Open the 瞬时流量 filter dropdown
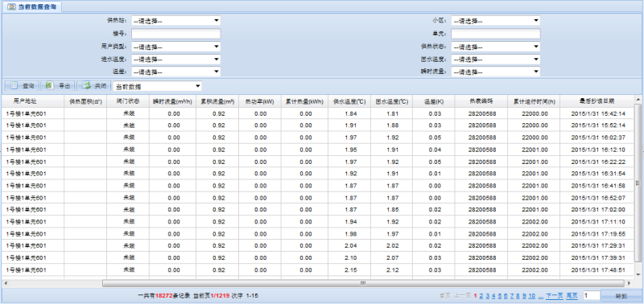Viewport: 644px width, 304px height. [495, 72]
